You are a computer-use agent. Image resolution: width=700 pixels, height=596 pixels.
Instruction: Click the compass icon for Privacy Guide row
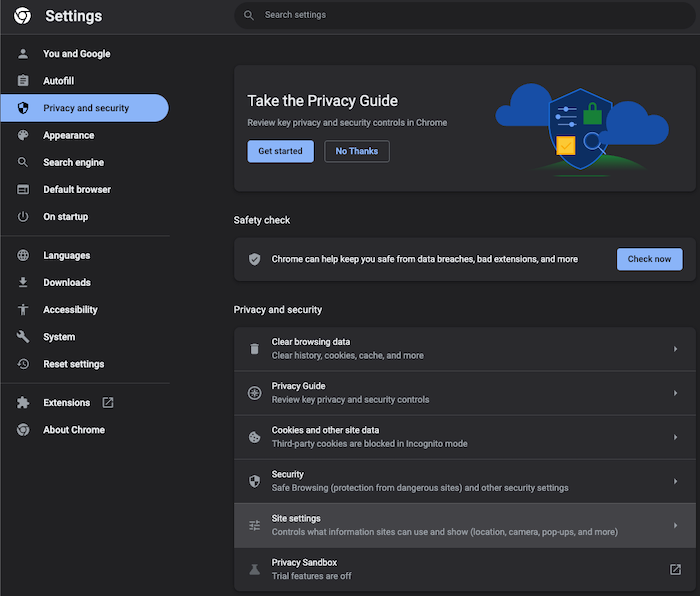[254, 393]
